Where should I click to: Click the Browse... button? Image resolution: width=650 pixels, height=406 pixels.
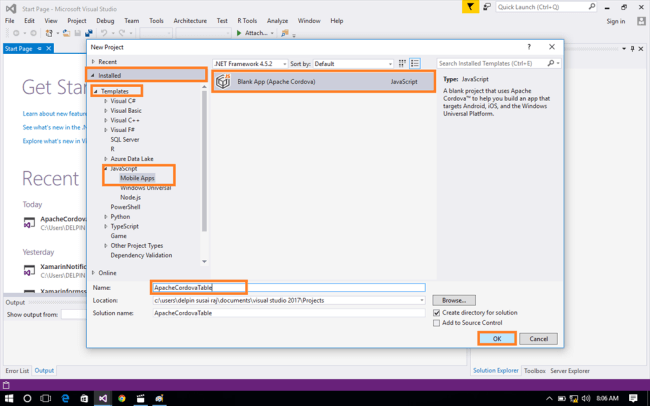(454, 300)
